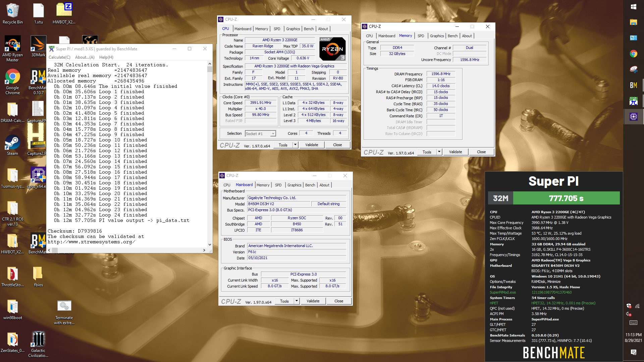This screenshot has height=362, width=644.
Task: Switch to Graphics tab in CPU-Z Mainboard window
Action: pos(294,185)
